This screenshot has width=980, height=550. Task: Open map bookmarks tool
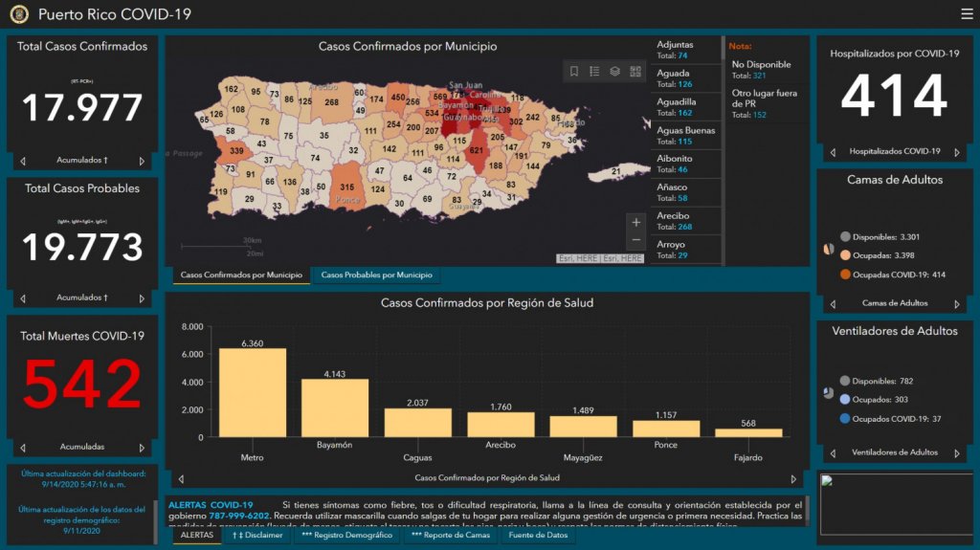(574, 72)
